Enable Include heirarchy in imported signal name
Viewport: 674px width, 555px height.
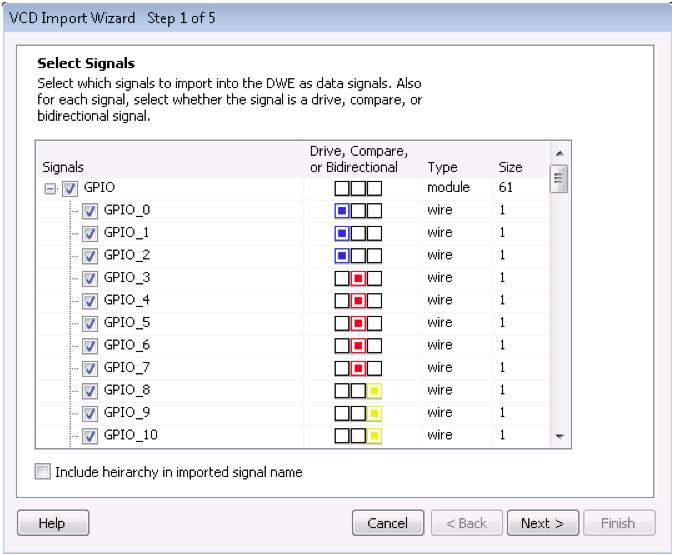tap(42, 471)
